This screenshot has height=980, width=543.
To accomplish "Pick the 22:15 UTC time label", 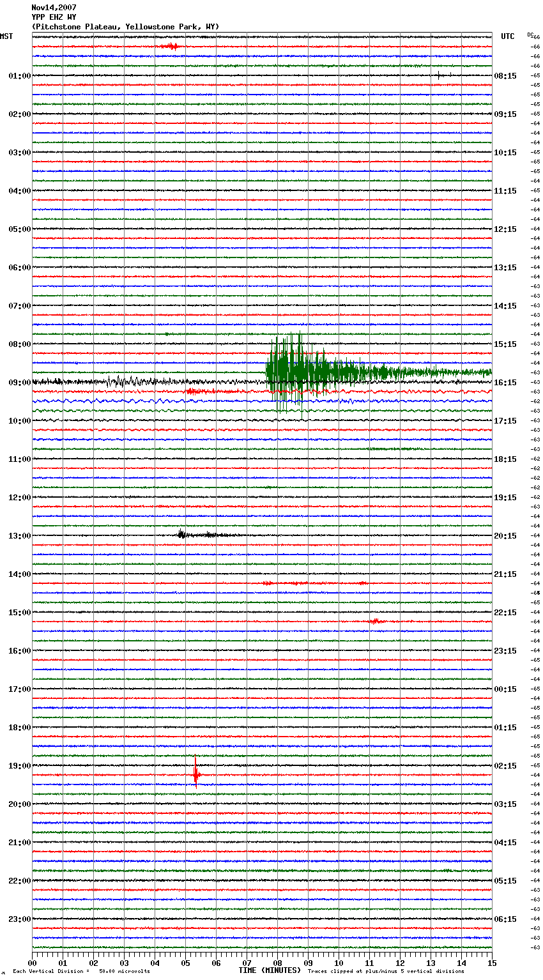I will (505, 613).
